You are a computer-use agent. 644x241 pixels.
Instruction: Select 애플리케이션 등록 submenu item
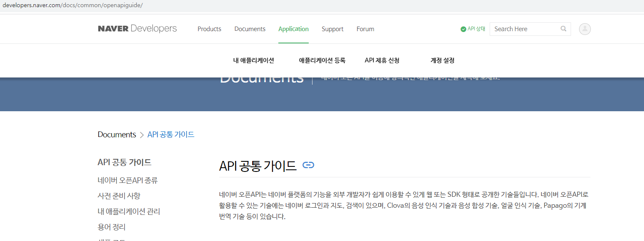(x=322, y=60)
